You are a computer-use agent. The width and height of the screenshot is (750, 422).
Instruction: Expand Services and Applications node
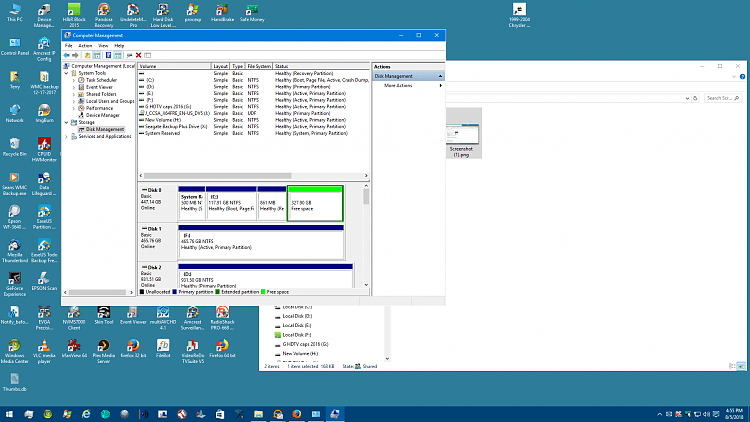[68, 136]
